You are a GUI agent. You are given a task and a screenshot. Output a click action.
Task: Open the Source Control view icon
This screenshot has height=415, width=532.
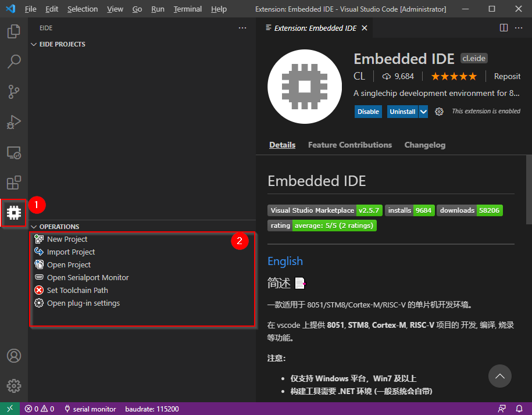(x=13, y=92)
